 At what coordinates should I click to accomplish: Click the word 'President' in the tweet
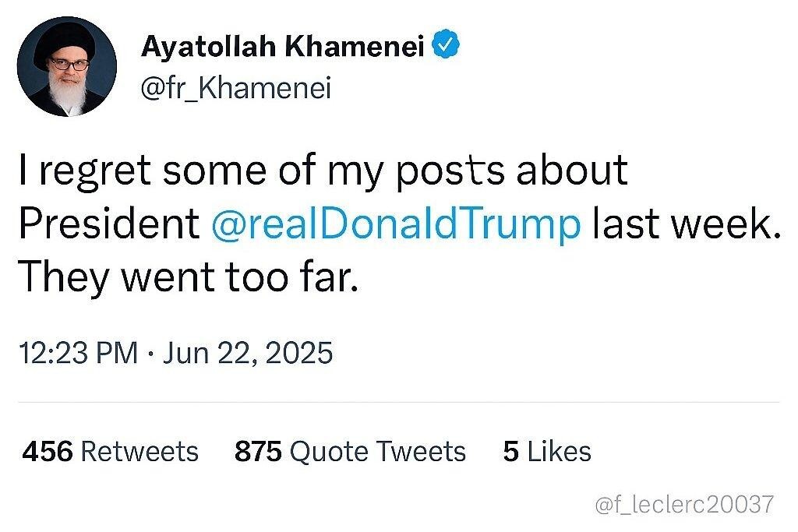click(109, 224)
